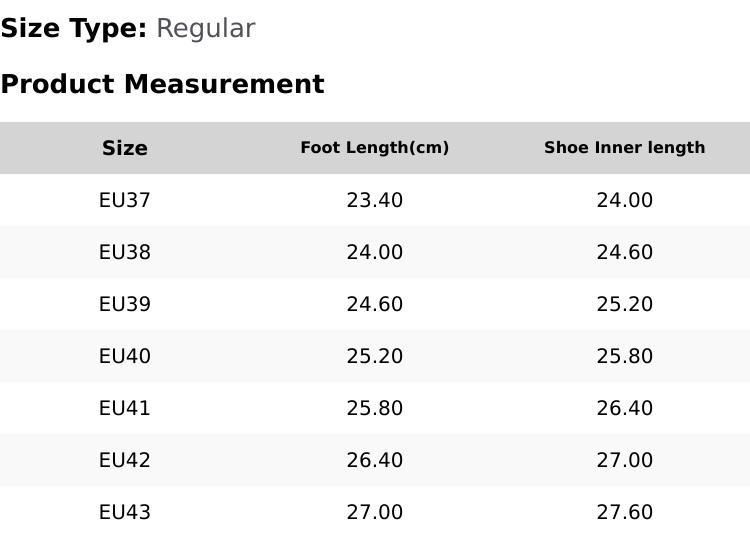Select the foot length value in EU42 row
This screenshot has height=538, width=750.
click(x=374, y=460)
